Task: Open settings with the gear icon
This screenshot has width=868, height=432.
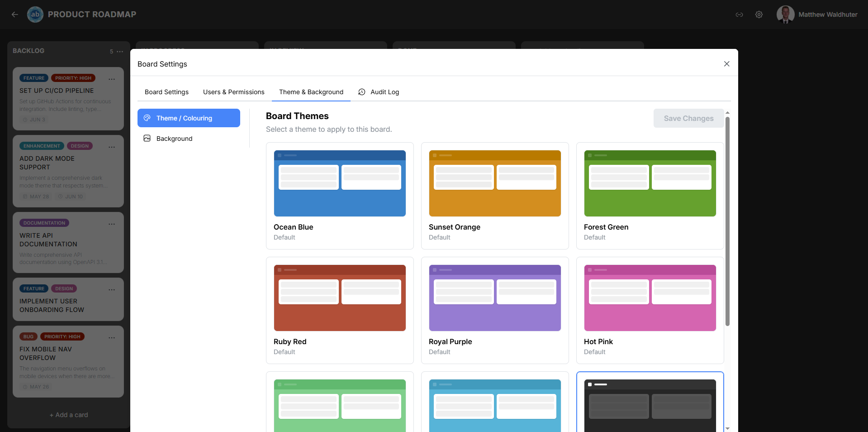Action: click(x=759, y=14)
